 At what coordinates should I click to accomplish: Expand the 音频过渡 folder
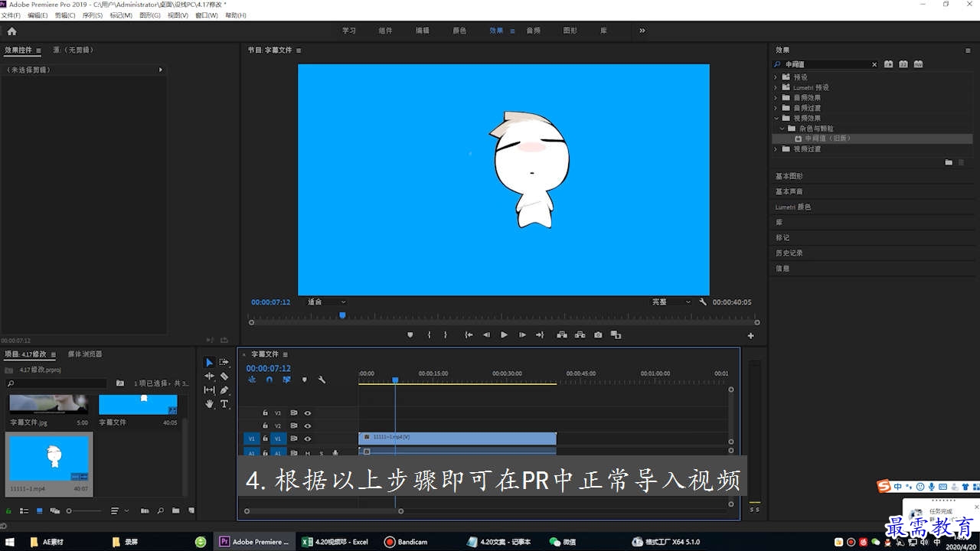776,108
